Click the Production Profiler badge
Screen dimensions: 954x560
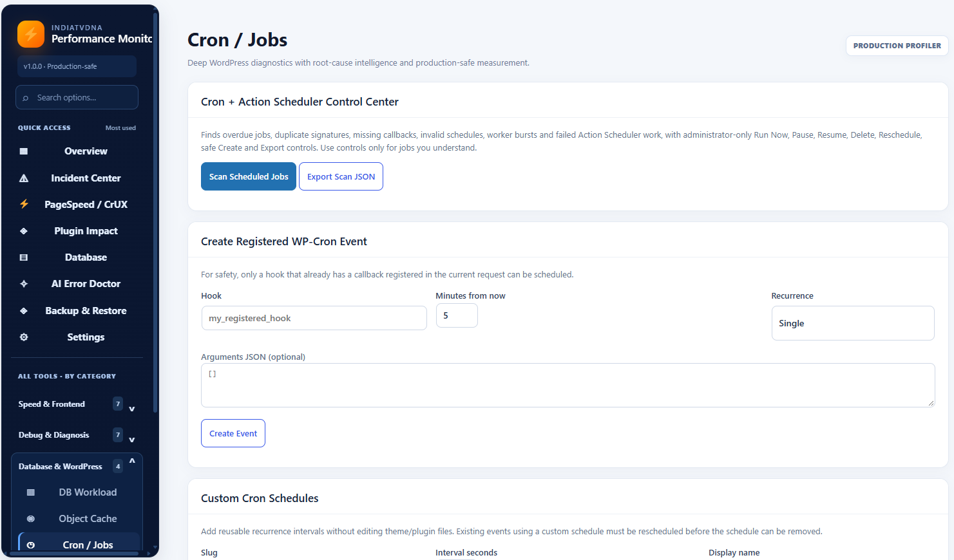897,46
